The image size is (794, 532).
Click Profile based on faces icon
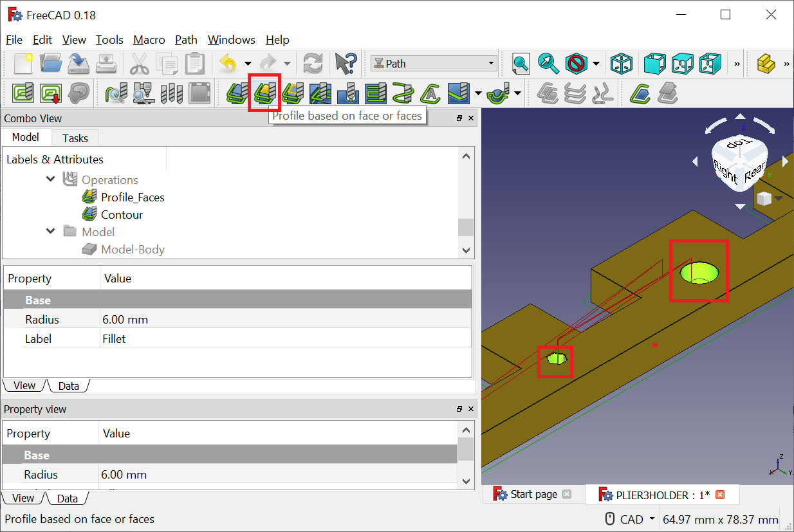[264, 93]
